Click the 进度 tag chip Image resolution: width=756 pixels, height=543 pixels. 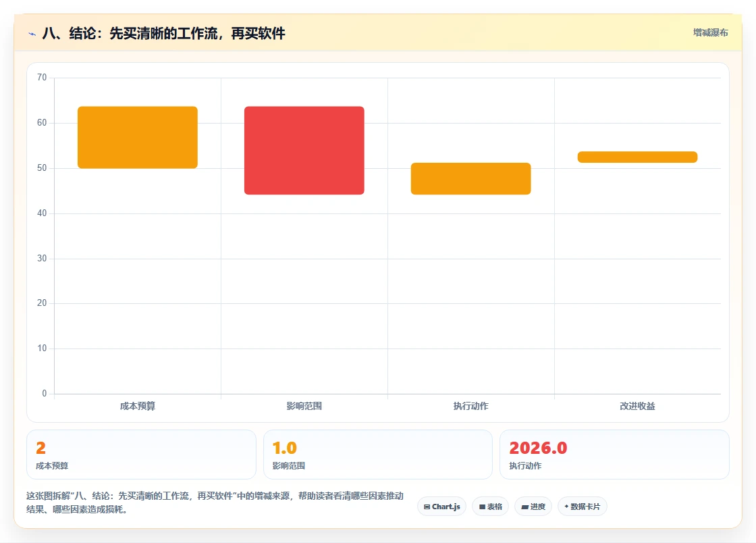point(533,507)
